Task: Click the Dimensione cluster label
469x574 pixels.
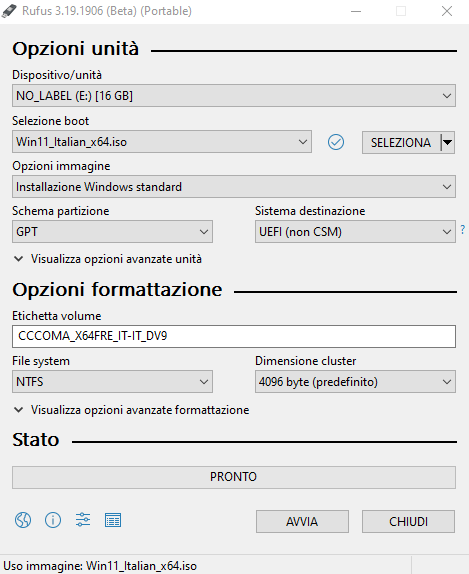Action: 306,361
